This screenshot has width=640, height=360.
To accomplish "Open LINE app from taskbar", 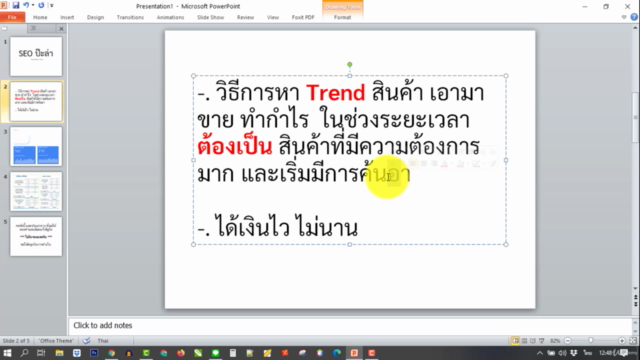I will [216, 353].
